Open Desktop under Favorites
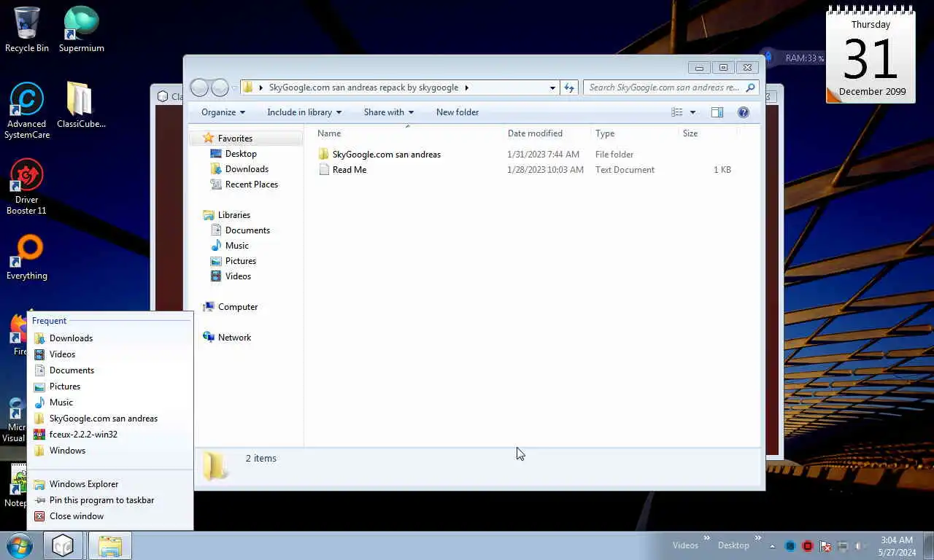 (x=241, y=154)
